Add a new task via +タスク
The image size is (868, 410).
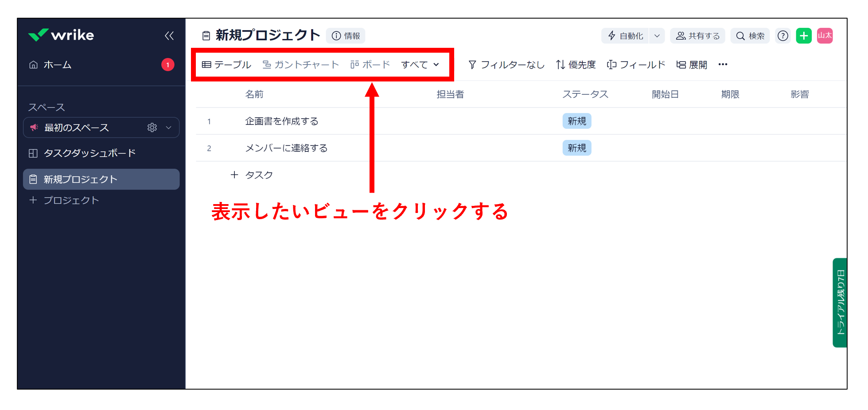tap(251, 174)
